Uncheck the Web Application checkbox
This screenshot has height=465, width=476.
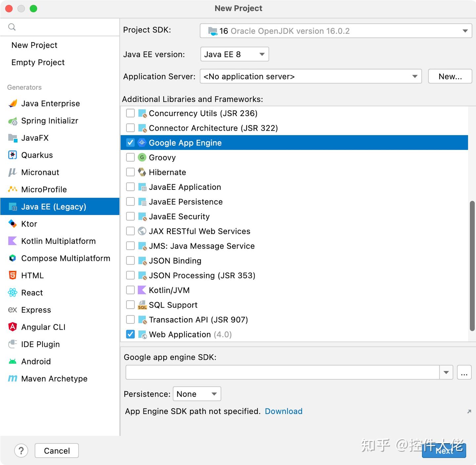[131, 334]
